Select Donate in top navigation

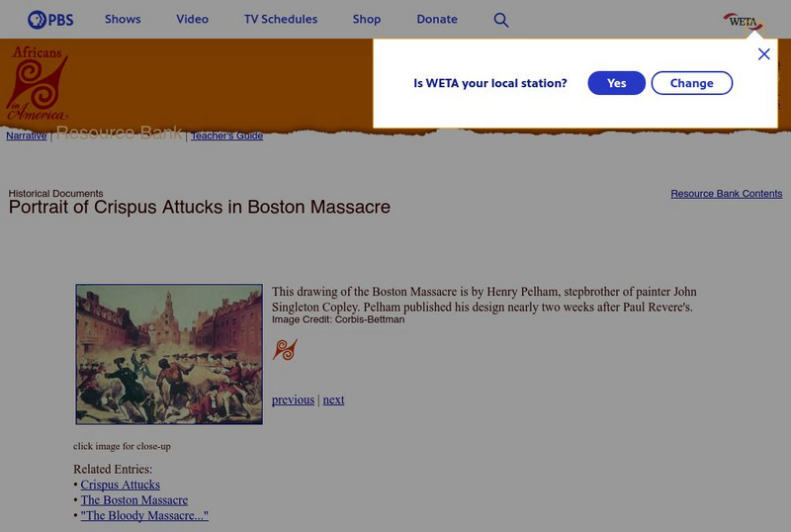point(437,19)
